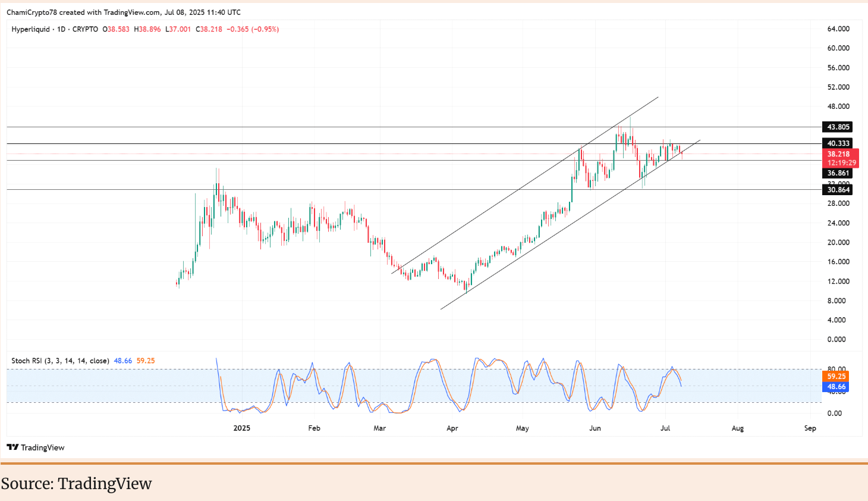Click the 36.861 price level label
This screenshot has height=501, width=868.
838,173
